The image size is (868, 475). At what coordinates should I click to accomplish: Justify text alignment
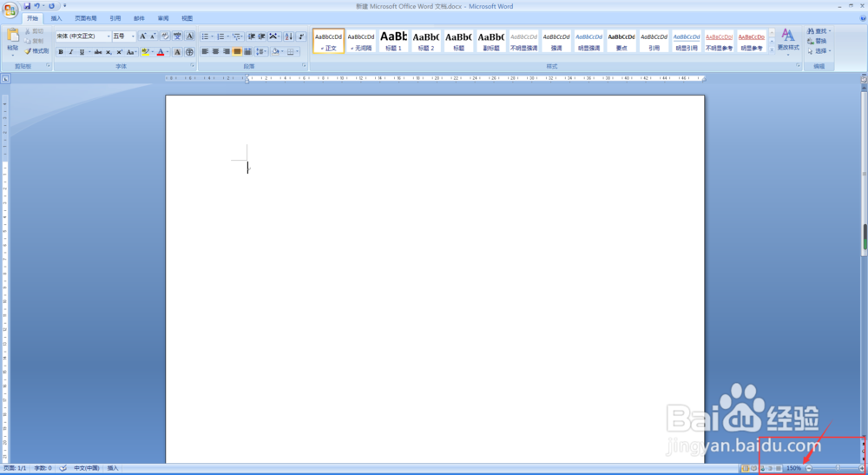pyautogui.click(x=237, y=51)
